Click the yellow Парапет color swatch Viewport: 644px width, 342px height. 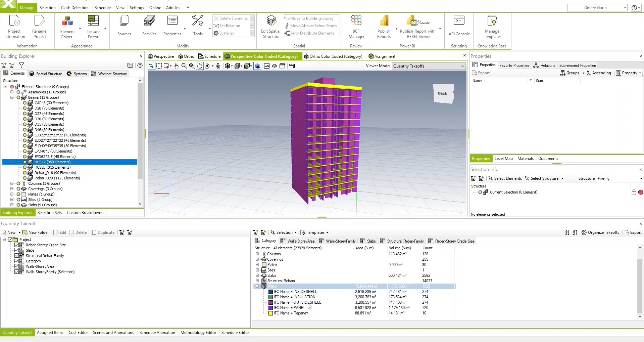(x=270, y=313)
